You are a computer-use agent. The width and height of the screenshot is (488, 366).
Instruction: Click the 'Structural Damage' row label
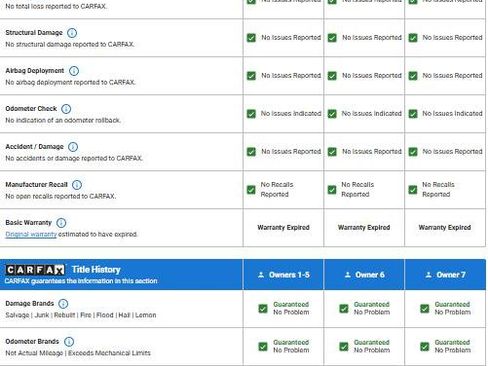34,33
